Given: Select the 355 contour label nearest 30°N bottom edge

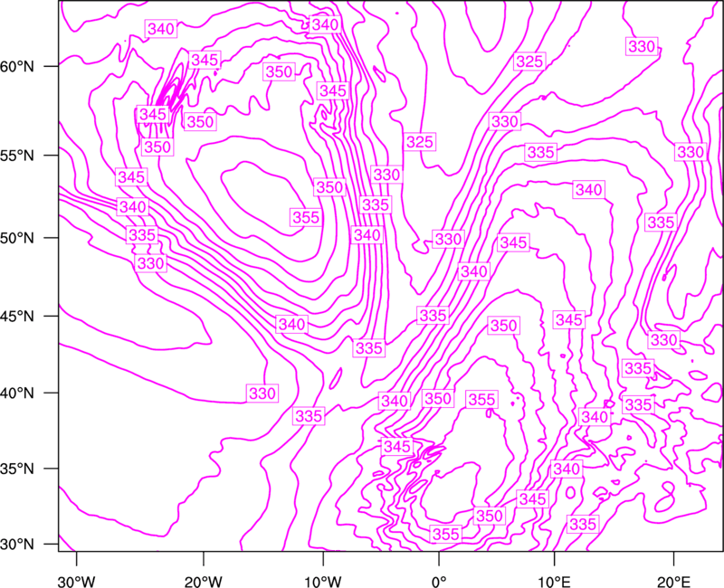Looking at the screenshot, I should (445, 534).
